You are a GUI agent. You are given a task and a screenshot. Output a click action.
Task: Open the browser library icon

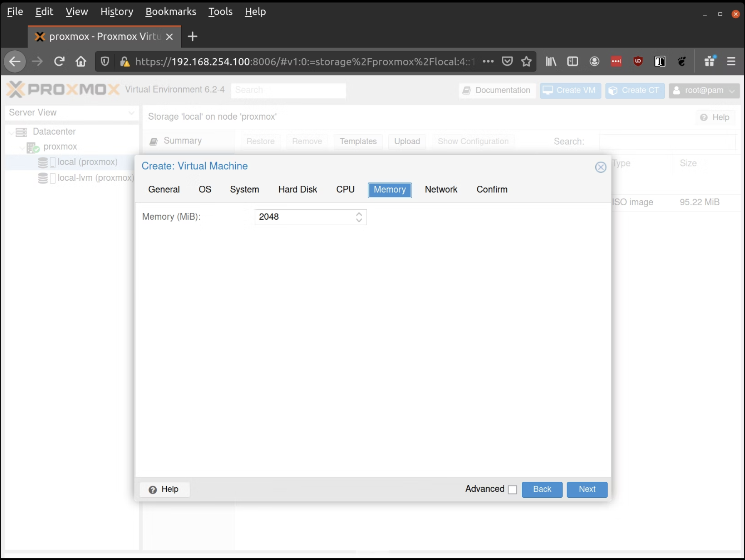pos(551,61)
